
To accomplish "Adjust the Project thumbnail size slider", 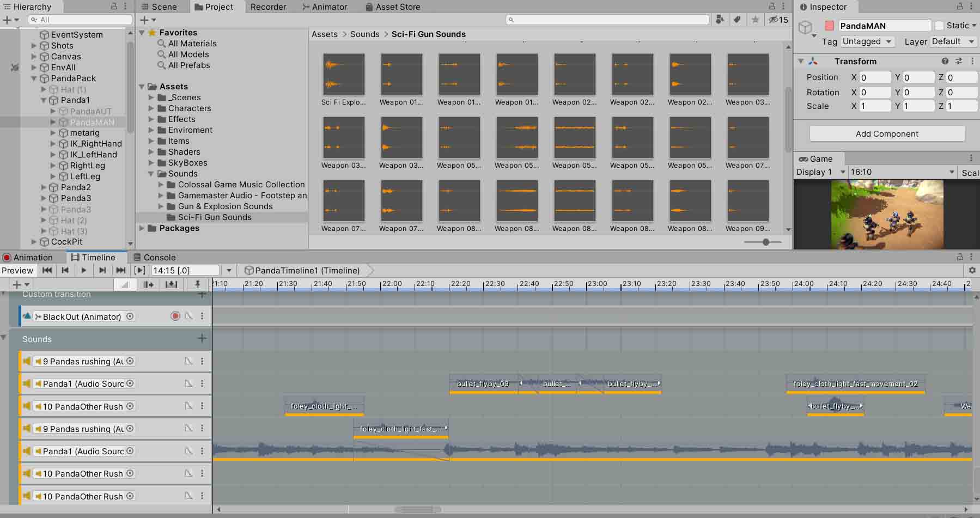I will click(765, 242).
